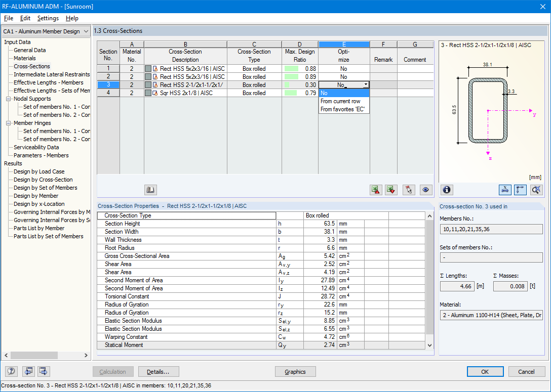Open cross-section info icon
This screenshot has height=392, width=551.
[447, 190]
